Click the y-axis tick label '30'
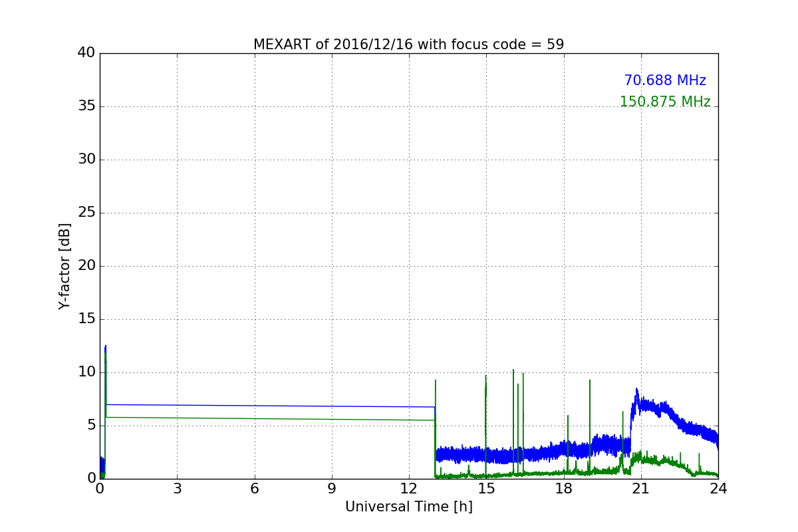Screen dimensions: 798x532 tap(87, 159)
